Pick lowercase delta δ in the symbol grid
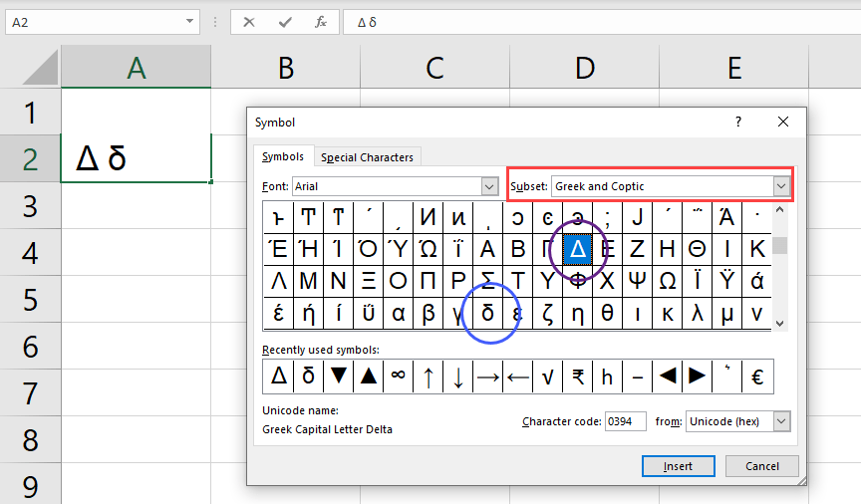Image resolution: width=861 pixels, height=504 pixels. point(487,313)
